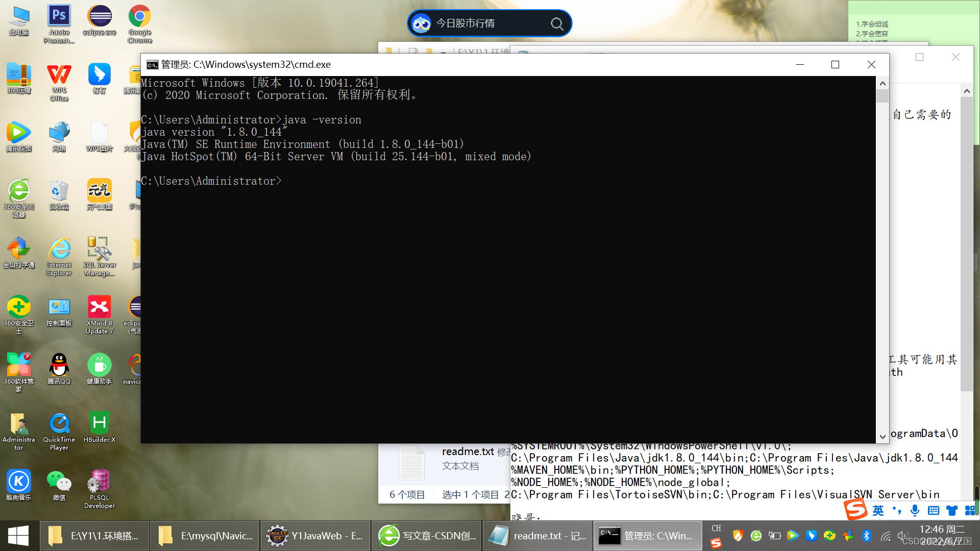This screenshot has height=551, width=980.
Task: Open the volume slider from the speaker icon
Action: click(x=901, y=536)
